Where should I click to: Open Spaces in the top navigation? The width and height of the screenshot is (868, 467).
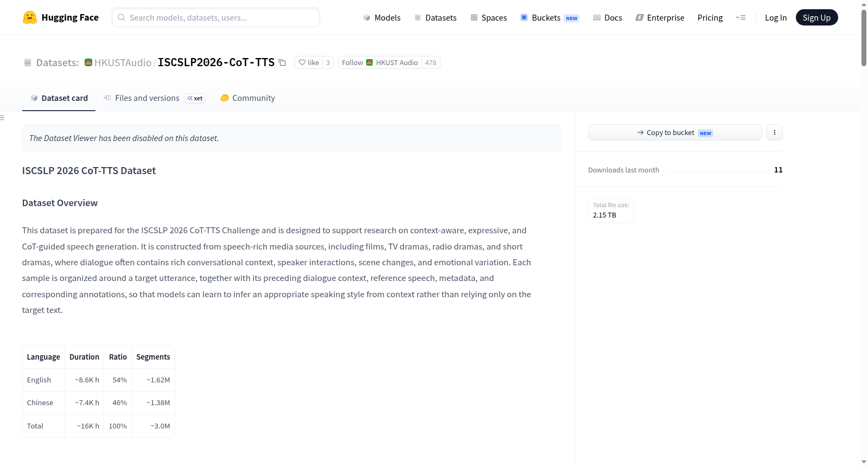488,17
